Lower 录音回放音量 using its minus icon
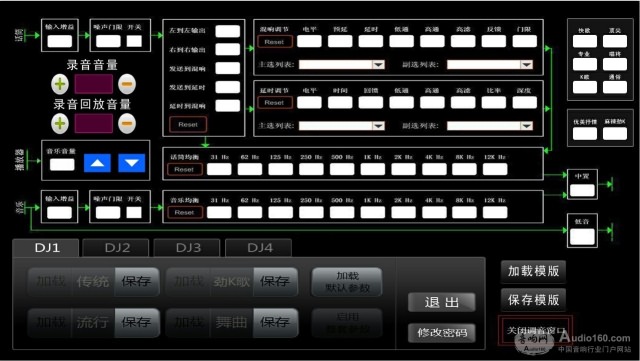The height and width of the screenshot is (361, 640). (x=127, y=123)
